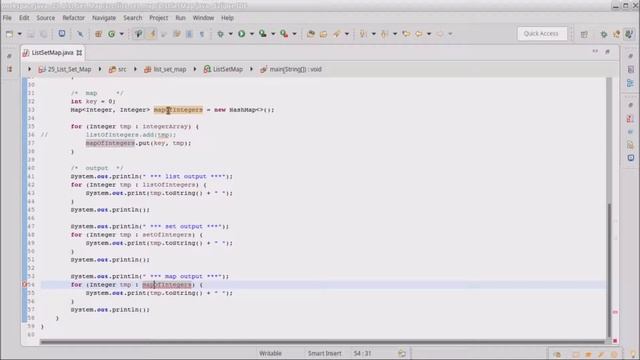Click the 25_List_Set_Map breadcrumb

point(65,69)
